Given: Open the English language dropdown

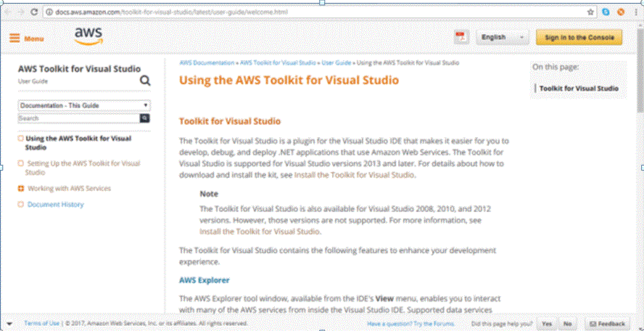Looking at the screenshot, I should point(503,38).
